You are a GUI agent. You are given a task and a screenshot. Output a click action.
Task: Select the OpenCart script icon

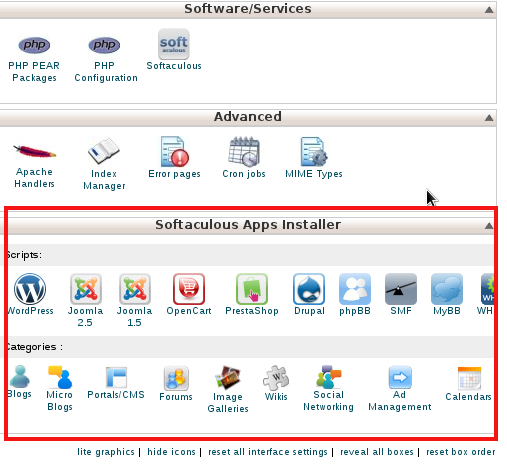coord(189,289)
